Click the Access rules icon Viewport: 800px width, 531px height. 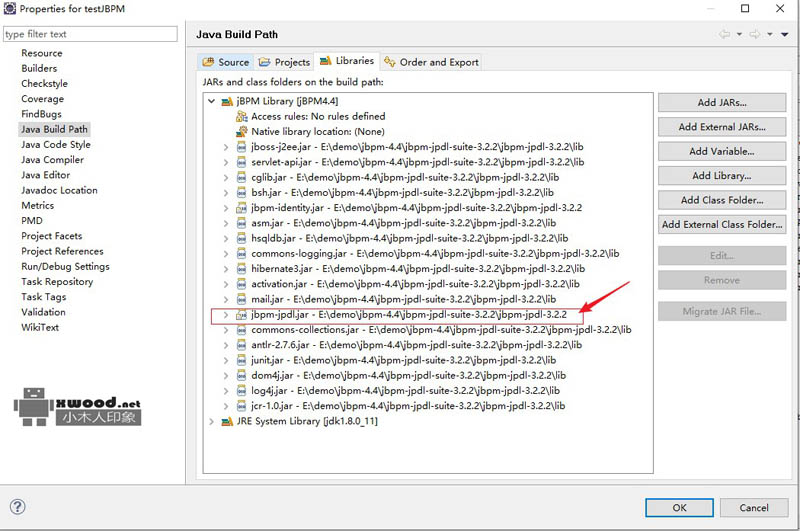pos(242,117)
